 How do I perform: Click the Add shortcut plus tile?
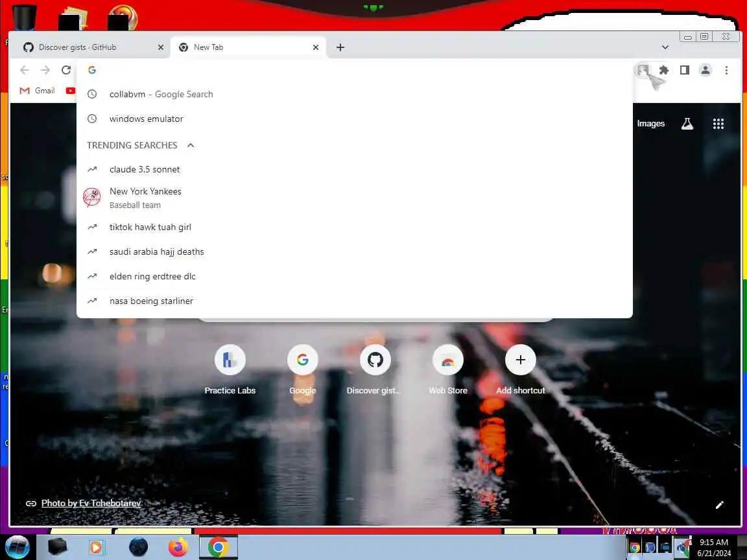click(x=520, y=370)
